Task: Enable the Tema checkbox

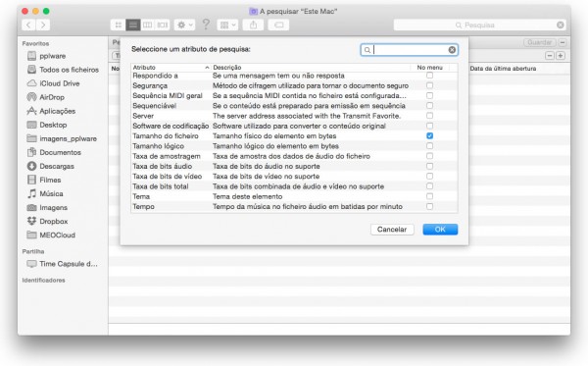Action: [x=430, y=196]
